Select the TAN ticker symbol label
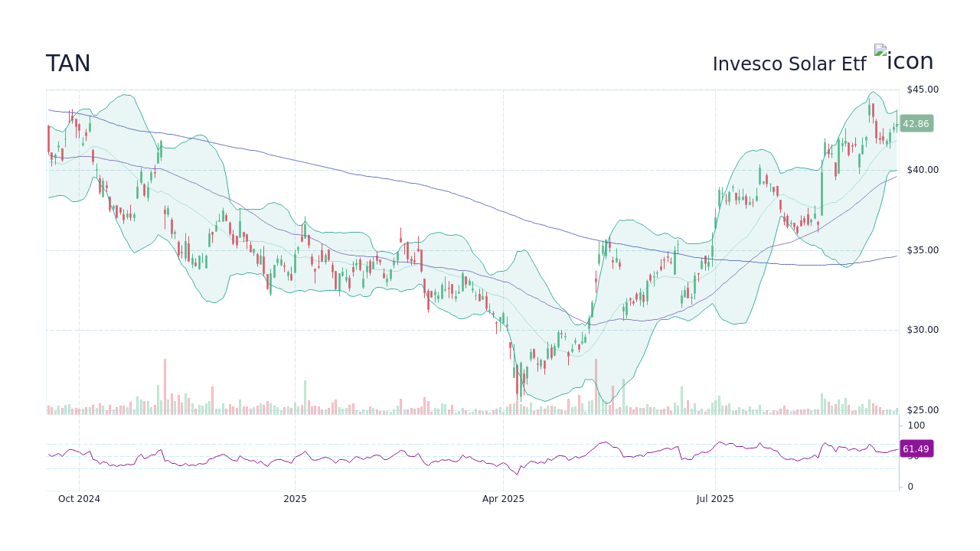This screenshot has height=551, width=980. click(68, 64)
